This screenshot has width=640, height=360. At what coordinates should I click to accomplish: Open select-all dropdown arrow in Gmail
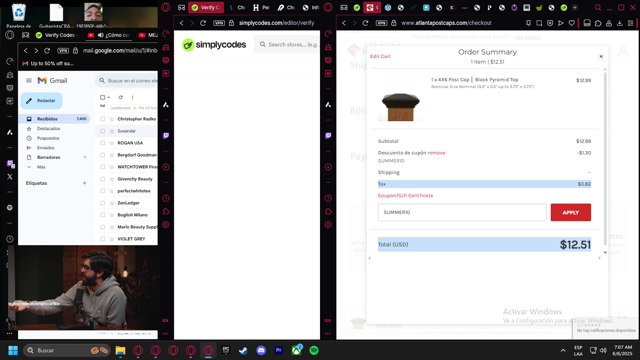109,98
